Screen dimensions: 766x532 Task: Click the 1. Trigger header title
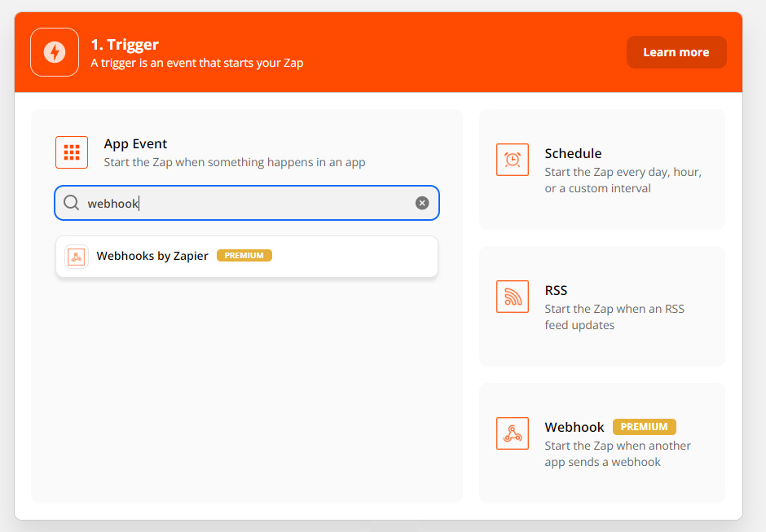(x=125, y=45)
